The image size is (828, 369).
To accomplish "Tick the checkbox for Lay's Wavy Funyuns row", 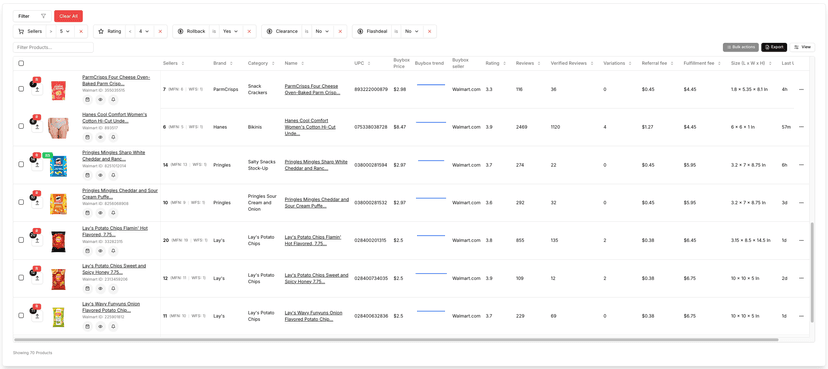I will click(21, 315).
